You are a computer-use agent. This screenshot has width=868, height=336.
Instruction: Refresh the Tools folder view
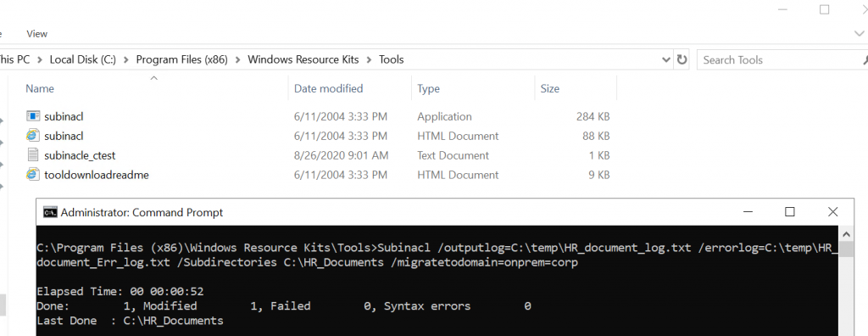(682, 59)
